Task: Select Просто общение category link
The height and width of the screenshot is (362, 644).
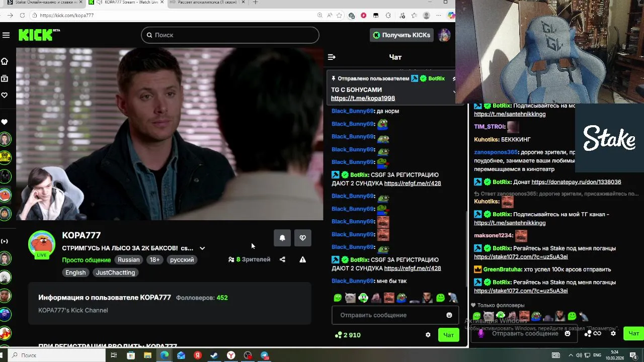Action: 86,260
